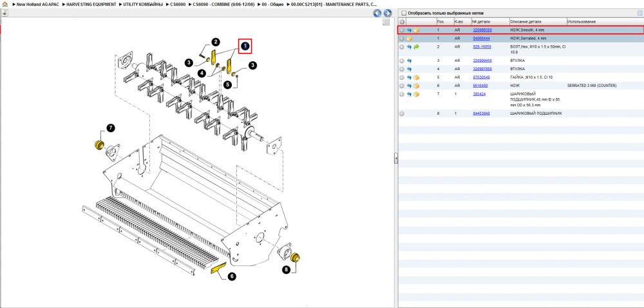Select callout 4 on the diagram
The height and width of the screenshot is (308, 644).
pyautogui.click(x=201, y=73)
